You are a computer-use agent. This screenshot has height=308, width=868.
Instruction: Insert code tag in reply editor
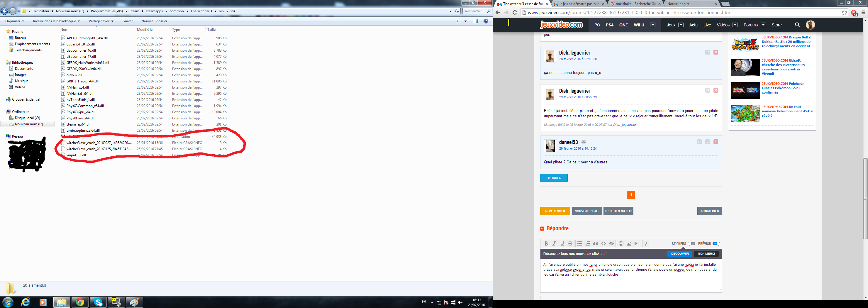[x=603, y=244]
